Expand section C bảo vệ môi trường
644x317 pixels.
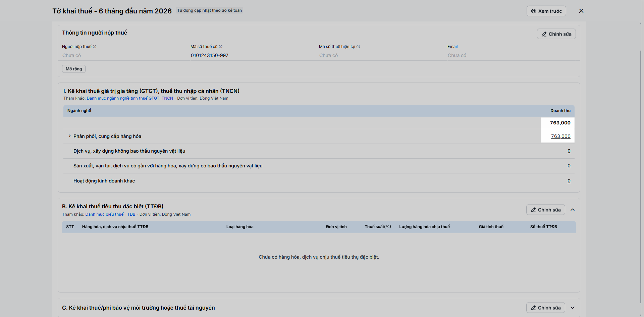[573, 308]
